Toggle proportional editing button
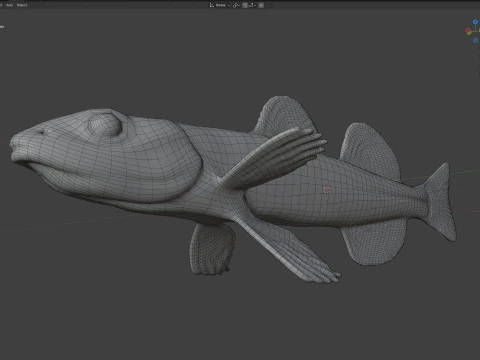Screen dimensions: 480x360 (261, 5)
